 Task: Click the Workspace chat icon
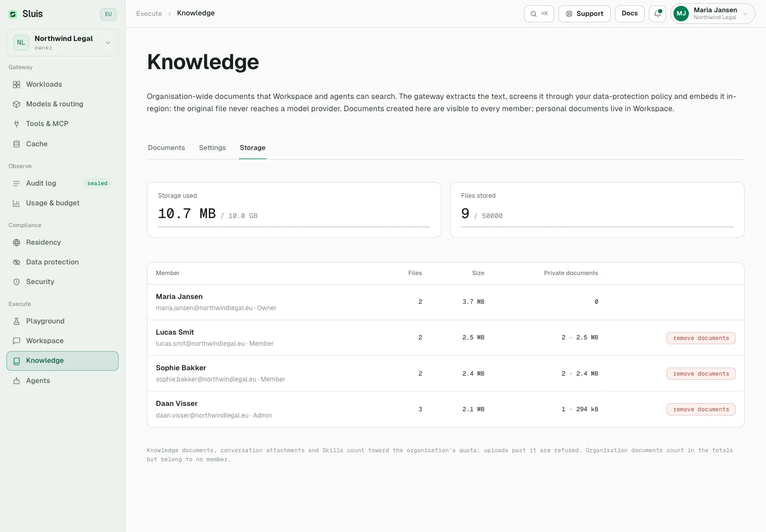click(16, 341)
